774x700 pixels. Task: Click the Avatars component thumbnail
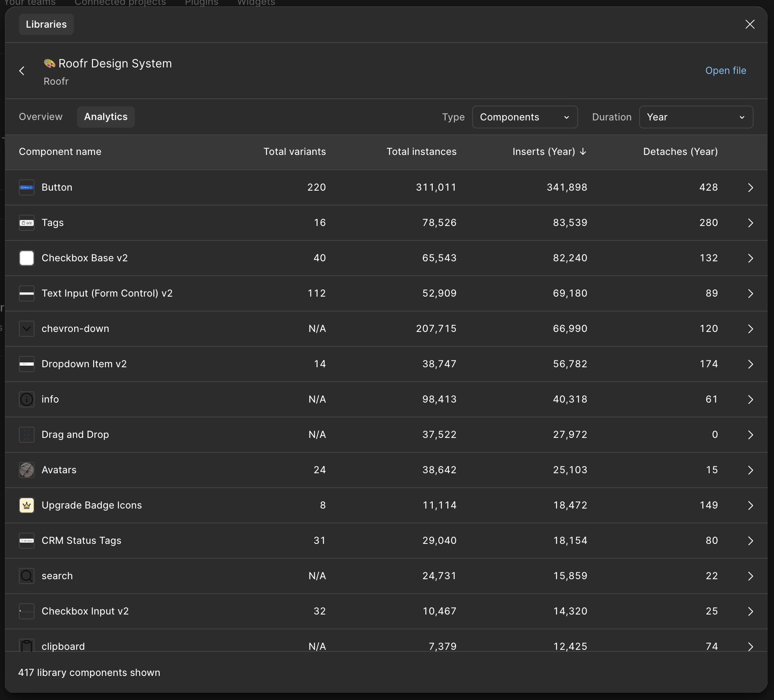(26, 470)
